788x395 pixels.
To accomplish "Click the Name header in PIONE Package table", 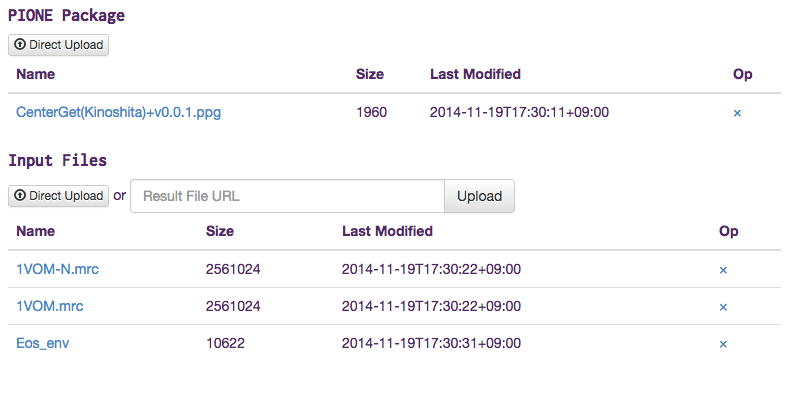I will pos(36,74).
